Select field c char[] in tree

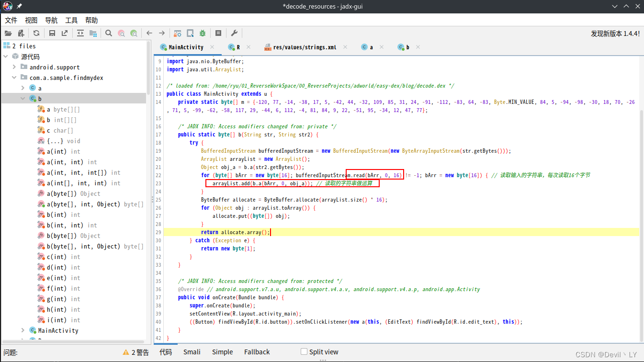click(x=55, y=130)
